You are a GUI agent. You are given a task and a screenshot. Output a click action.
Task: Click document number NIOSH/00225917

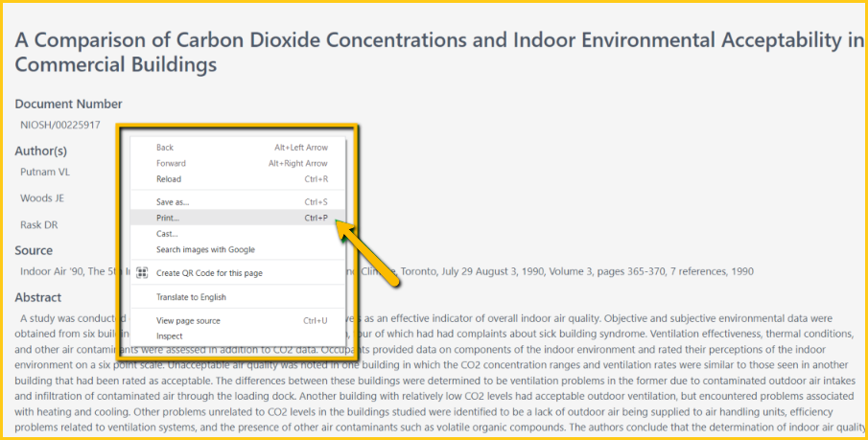[x=59, y=125]
